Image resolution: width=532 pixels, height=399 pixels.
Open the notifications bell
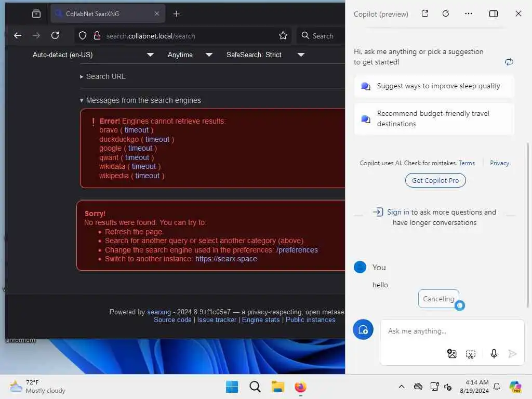tap(496, 387)
